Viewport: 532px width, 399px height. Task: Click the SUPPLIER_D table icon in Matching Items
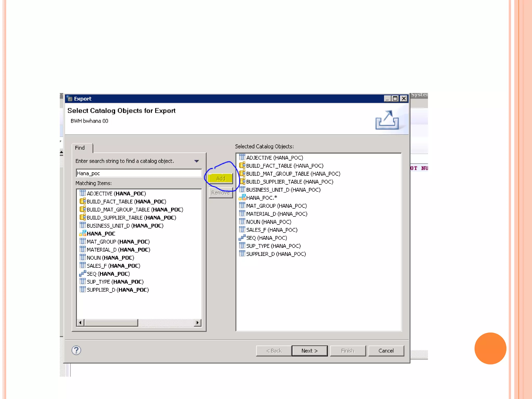83,289
